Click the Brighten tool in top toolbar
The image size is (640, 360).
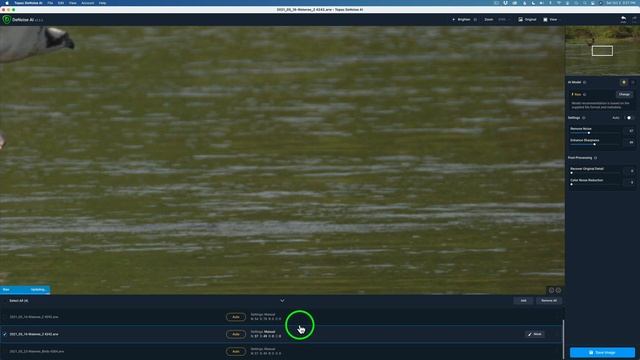462,20
